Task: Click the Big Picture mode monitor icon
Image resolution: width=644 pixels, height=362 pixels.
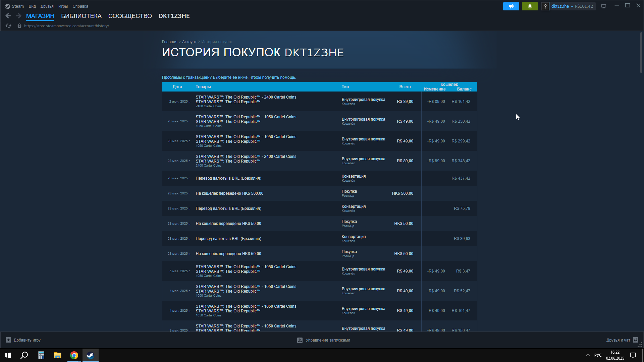Action: pyautogui.click(x=604, y=6)
